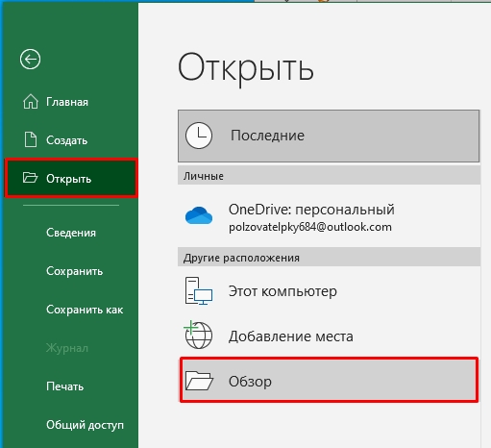Click the blank page icon beside Создать
The width and height of the screenshot is (491, 448).
31,139
